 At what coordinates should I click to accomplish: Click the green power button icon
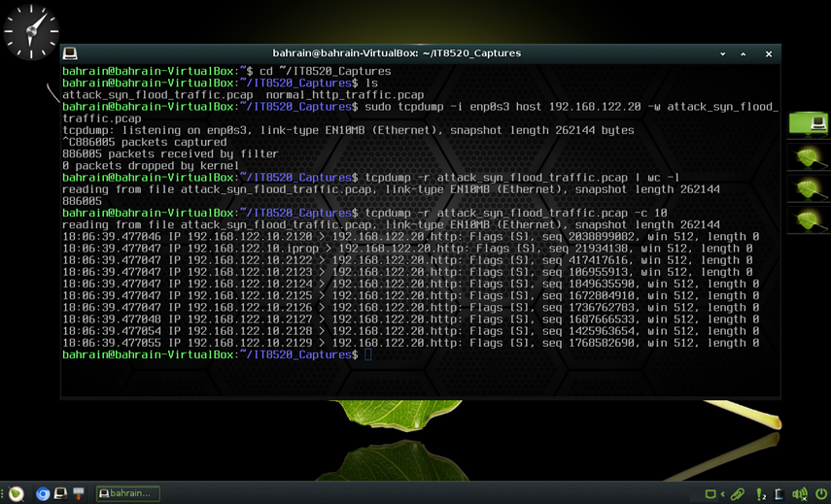(x=821, y=494)
